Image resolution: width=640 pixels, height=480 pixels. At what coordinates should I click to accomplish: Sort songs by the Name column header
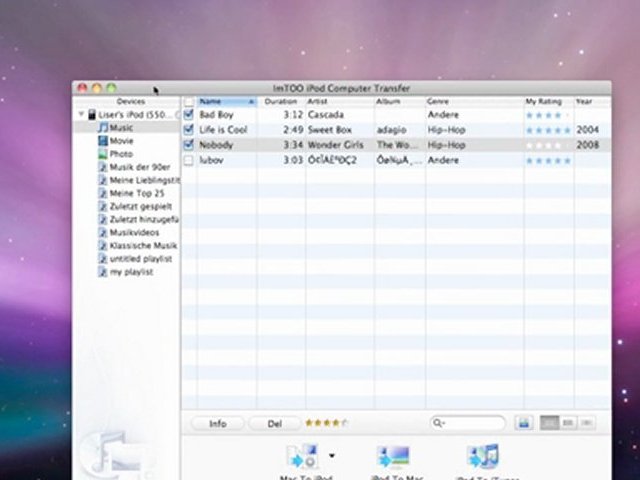222,102
